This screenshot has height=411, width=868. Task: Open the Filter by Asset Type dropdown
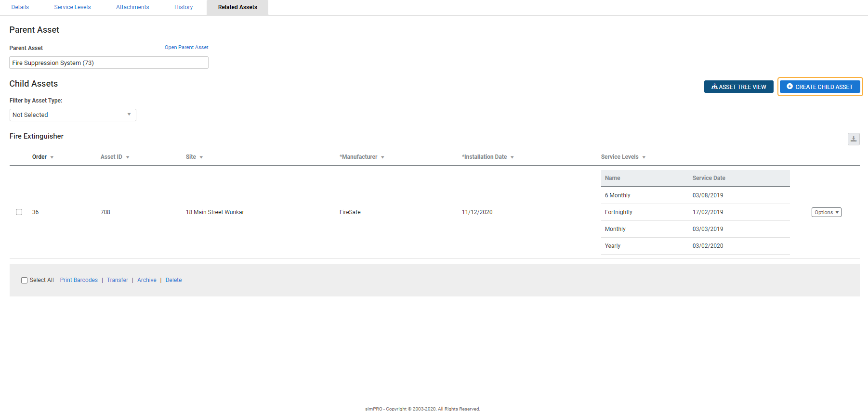click(73, 115)
